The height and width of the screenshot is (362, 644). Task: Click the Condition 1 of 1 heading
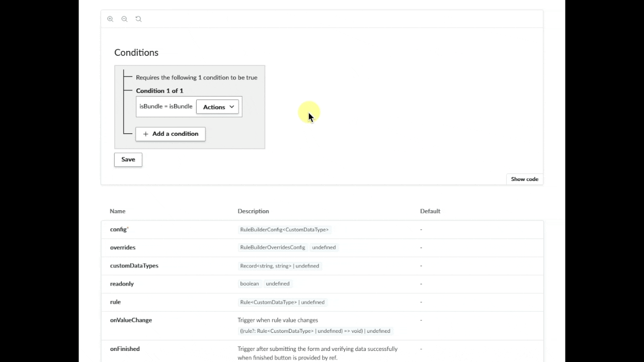[159, 91]
